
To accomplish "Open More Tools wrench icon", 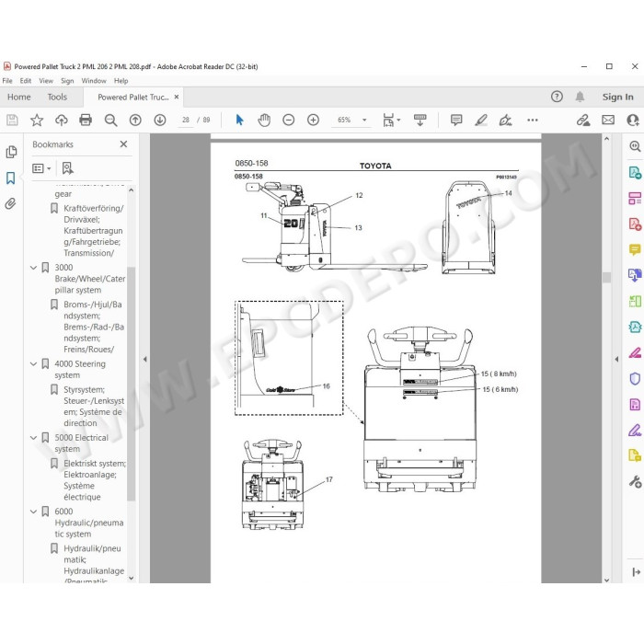I will click(635, 481).
